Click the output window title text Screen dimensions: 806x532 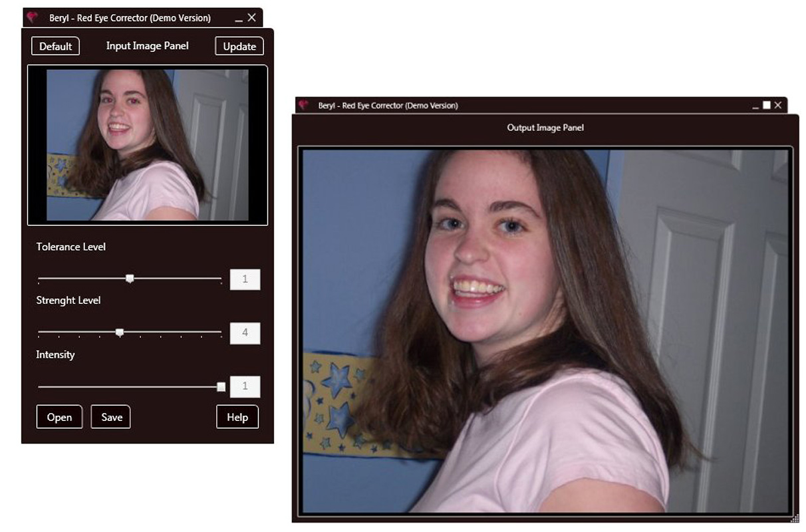[x=388, y=106]
